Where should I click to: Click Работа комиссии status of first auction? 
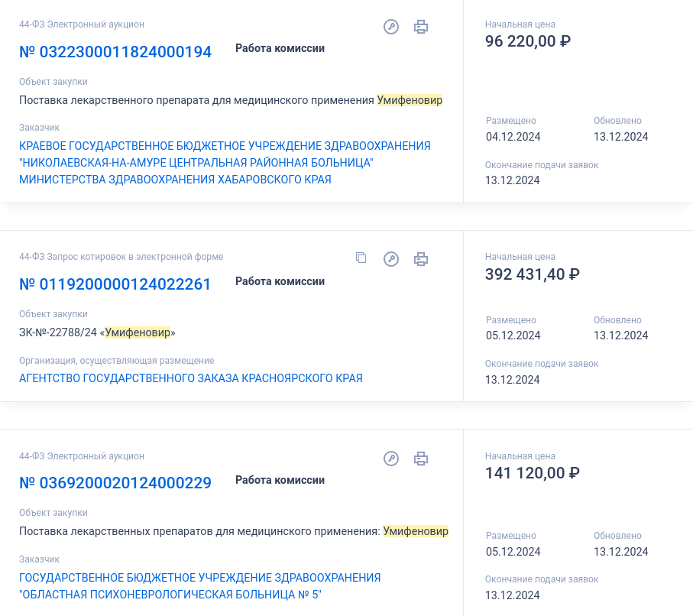[x=280, y=48]
